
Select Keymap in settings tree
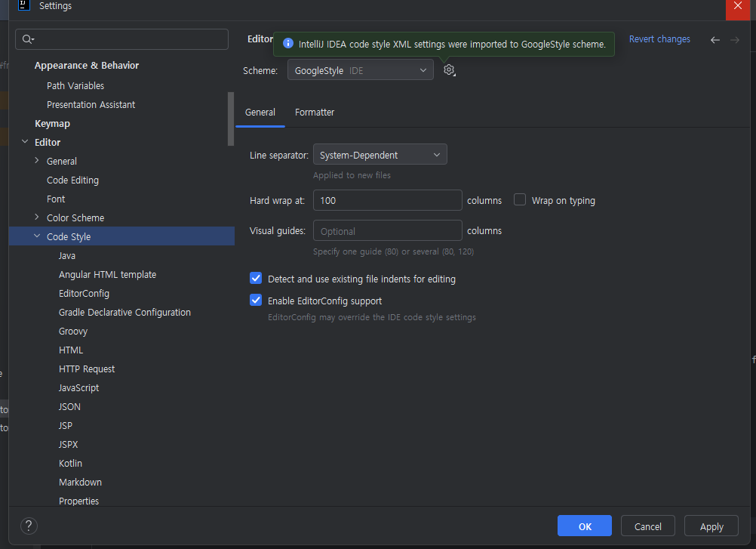pyautogui.click(x=53, y=124)
